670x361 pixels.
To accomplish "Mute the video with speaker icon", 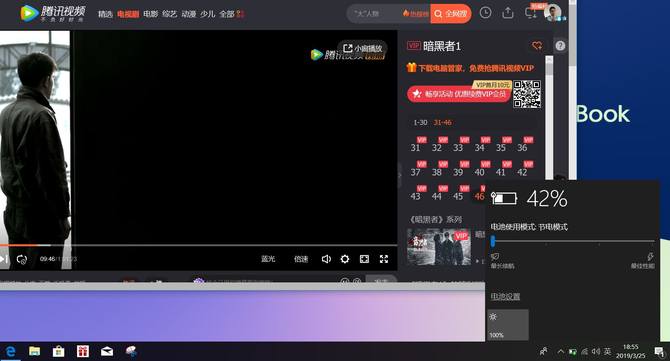I will click(326, 259).
